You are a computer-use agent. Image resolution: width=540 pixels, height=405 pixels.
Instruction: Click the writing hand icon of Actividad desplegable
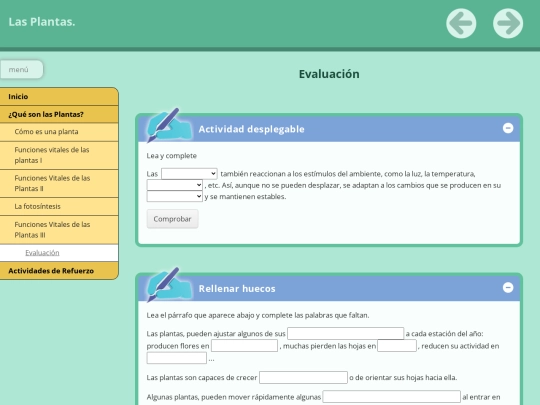point(169,126)
